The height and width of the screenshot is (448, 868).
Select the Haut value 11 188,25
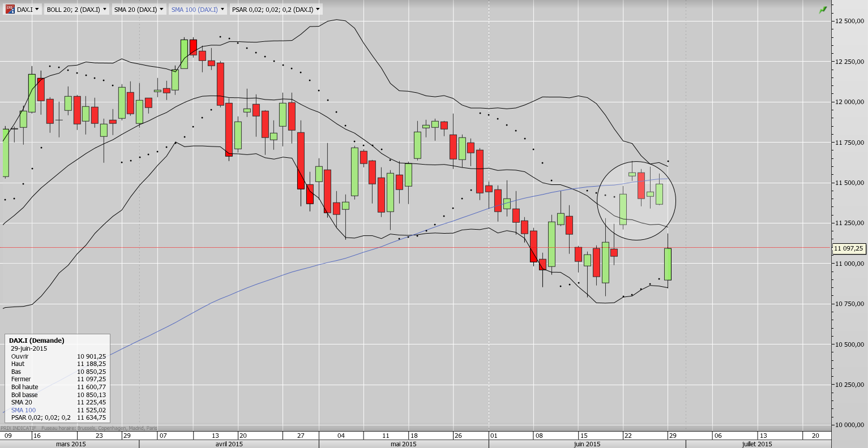click(x=92, y=364)
